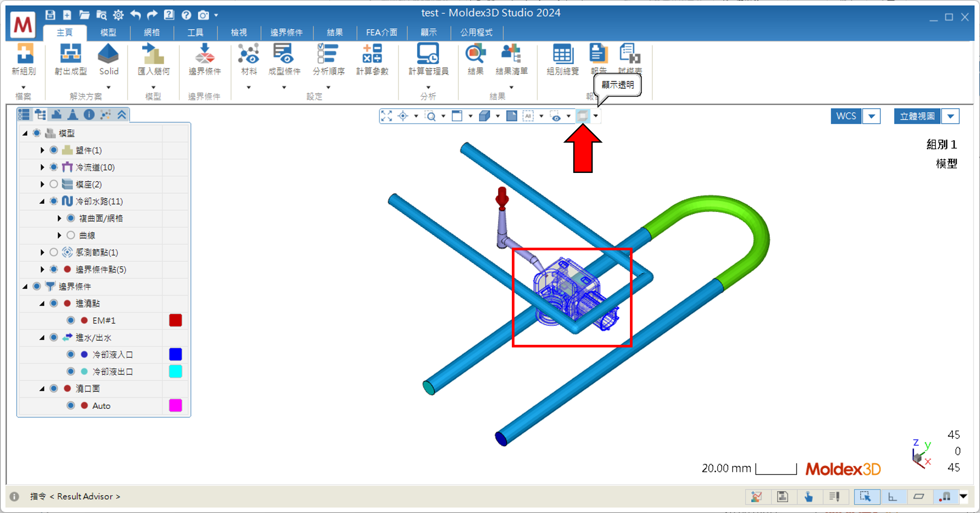Click the 立體視圖 view button
The image size is (980, 513).
tap(917, 116)
